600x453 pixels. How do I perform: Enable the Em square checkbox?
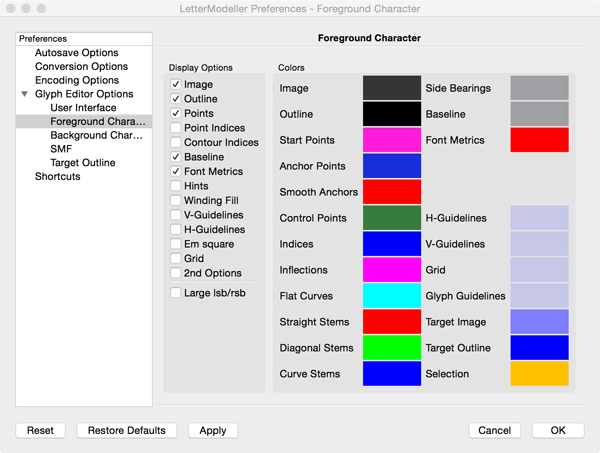[176, 244]
